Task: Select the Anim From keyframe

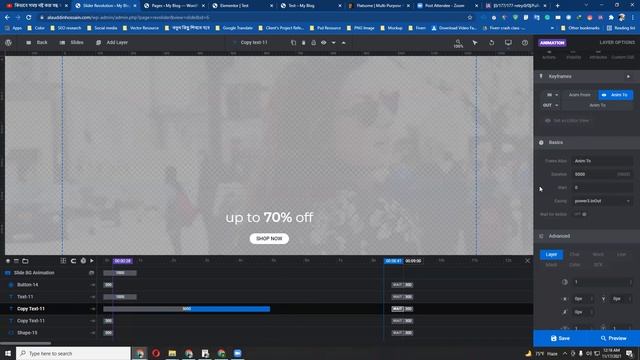Action: (580, 95)
